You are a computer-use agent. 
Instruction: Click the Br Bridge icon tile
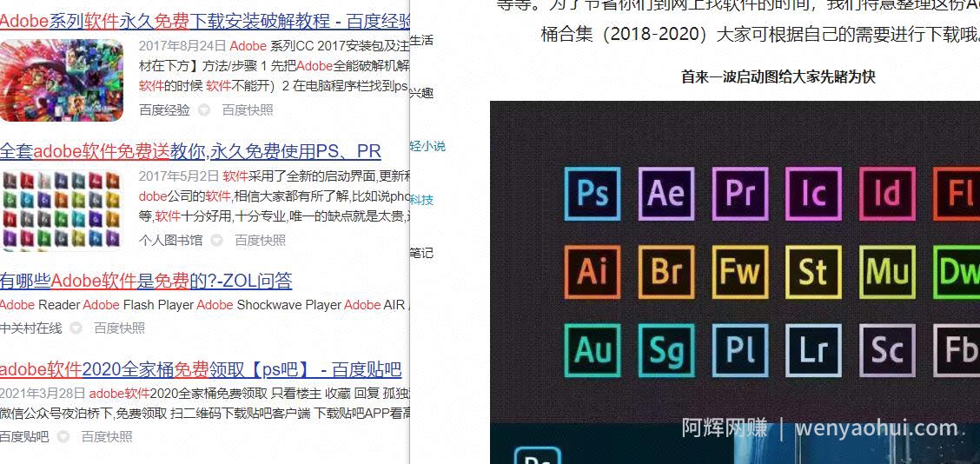(666, 271)
